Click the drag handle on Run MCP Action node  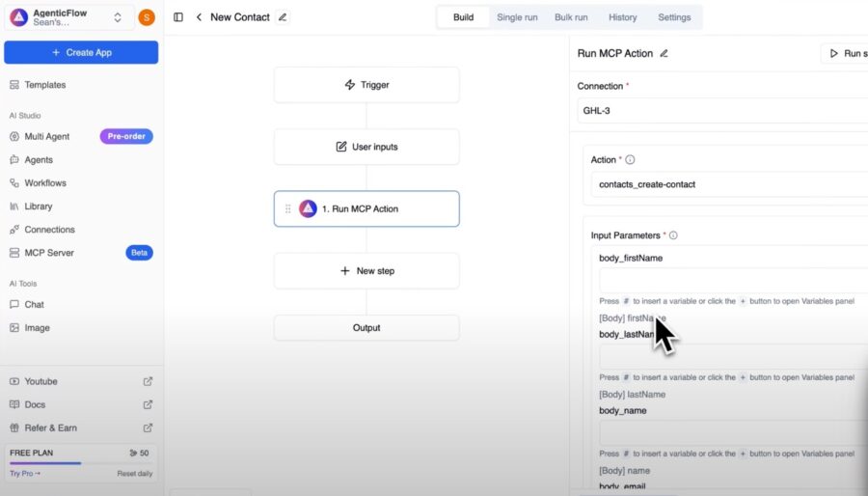(287, 208)
